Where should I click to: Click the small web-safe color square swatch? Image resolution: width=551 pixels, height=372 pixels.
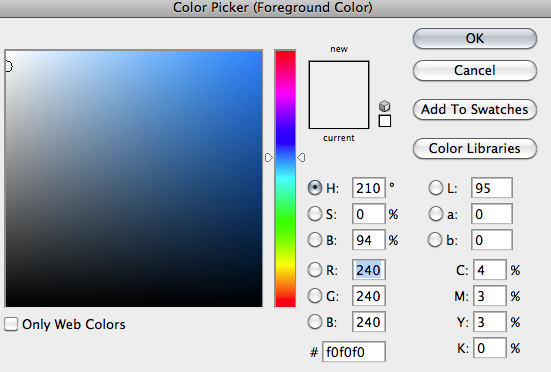click(x=385, y=121)
